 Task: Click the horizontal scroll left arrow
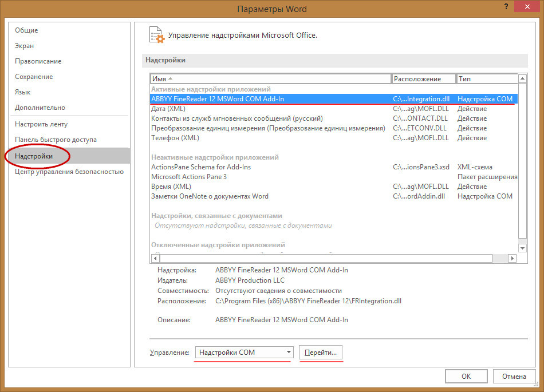tap(155, 258)
